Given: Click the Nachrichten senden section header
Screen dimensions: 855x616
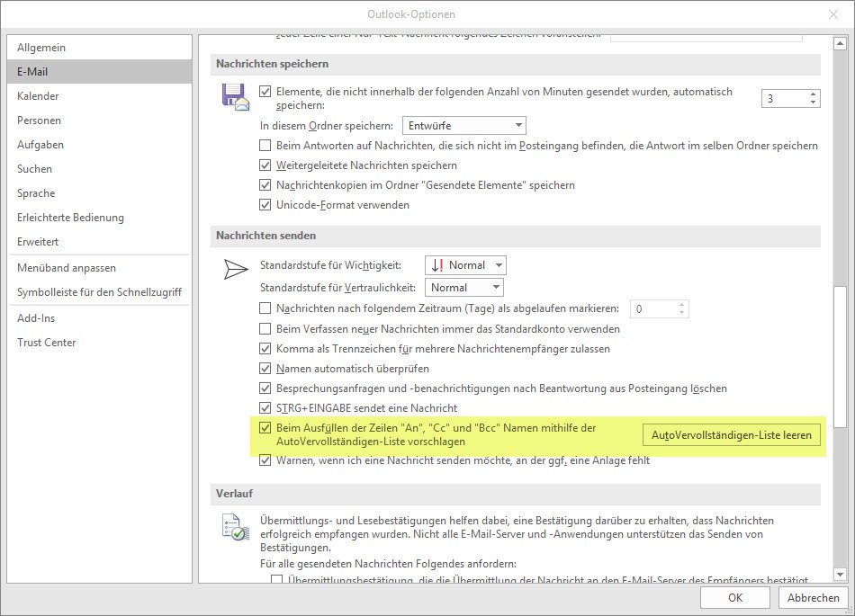Looking at the screenshot, I should pyautogui.click(x=516, y=236).
